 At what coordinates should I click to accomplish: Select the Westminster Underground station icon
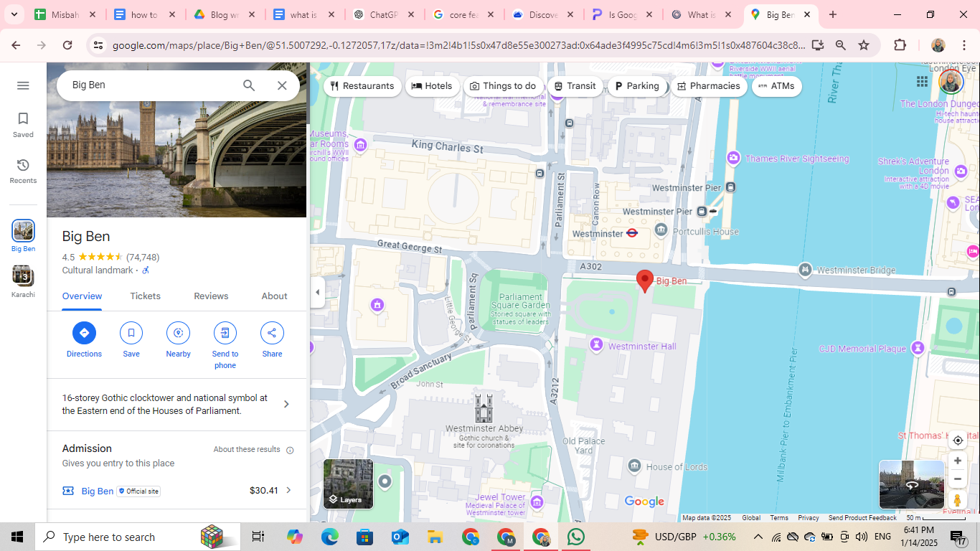click(632, 233)
